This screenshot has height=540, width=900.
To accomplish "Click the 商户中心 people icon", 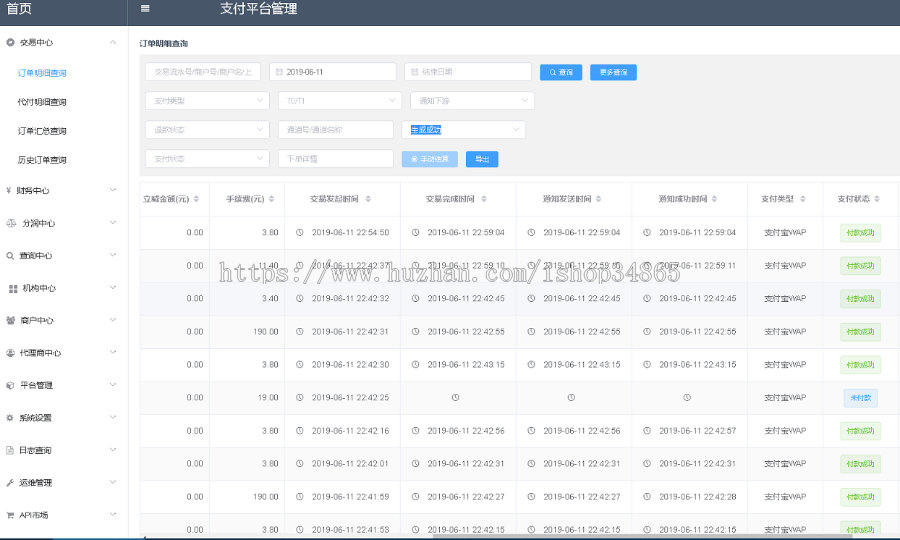I will 10,320.
